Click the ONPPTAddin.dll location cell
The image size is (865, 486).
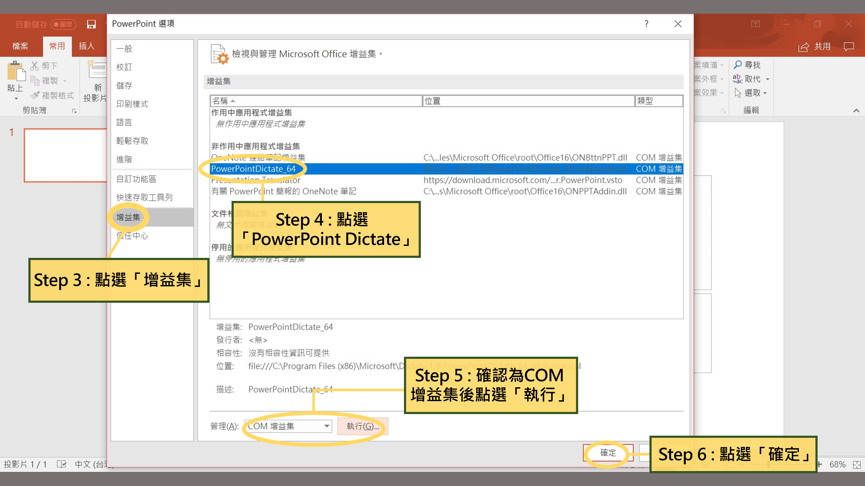(525, 191)
